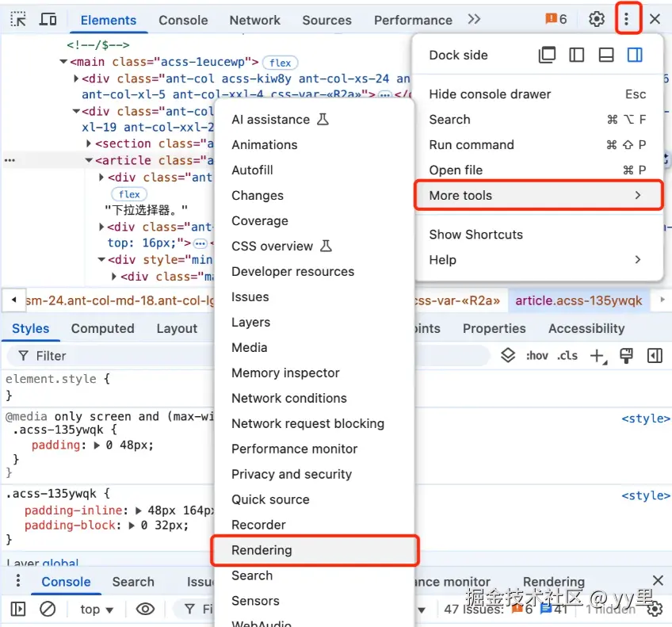Expand padding-block value triangle
The image size is (672, 627).
(x=132, y=526)
